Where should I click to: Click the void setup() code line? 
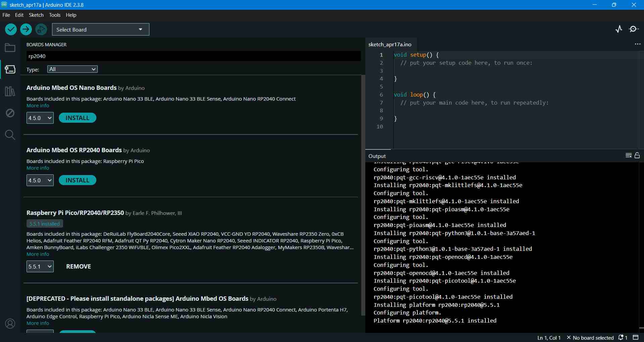click(x=416, y=55)
